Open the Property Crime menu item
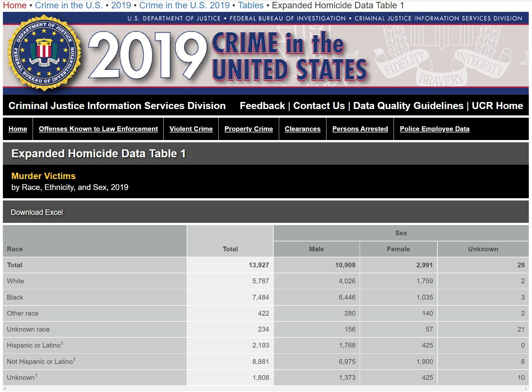Image resolution: width=532 pixels, height=392 pixels. point(249,129)
